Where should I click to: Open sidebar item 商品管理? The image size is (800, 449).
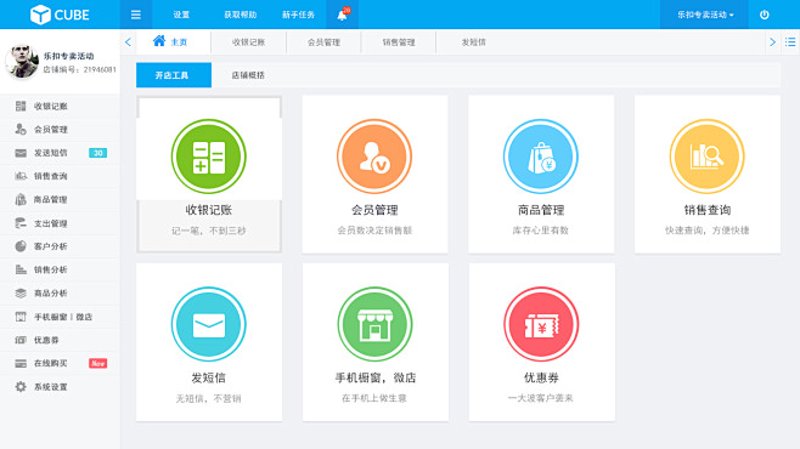coord(60,199)
